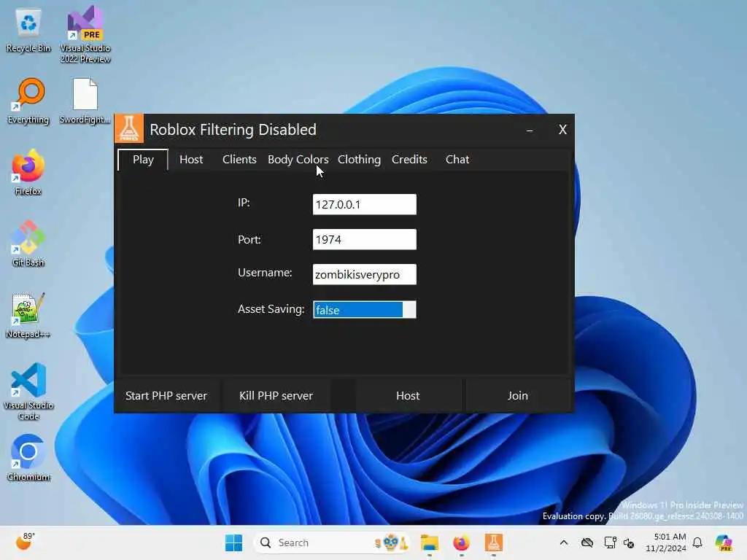
Task: Select Git Bash desktop shortcut
Action: coord(28,244)
